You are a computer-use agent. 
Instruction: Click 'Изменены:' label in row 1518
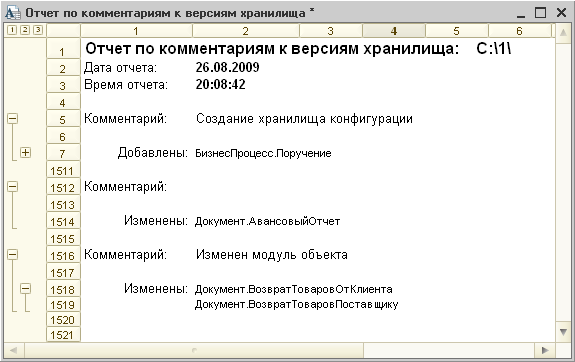pyautogui.click(x=156, y=289)
